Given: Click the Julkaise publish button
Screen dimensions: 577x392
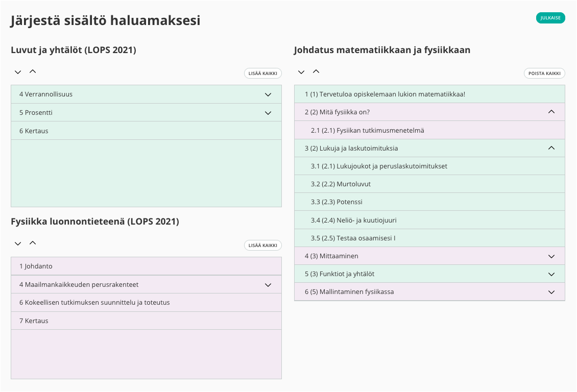Looking at the screenshot, I should point(550,18).
